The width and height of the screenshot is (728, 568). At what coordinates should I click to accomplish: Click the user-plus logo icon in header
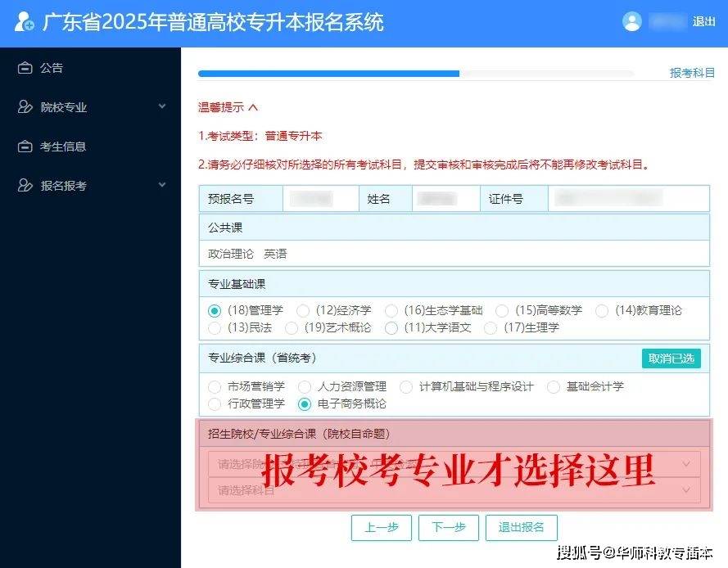coord(24,22)
